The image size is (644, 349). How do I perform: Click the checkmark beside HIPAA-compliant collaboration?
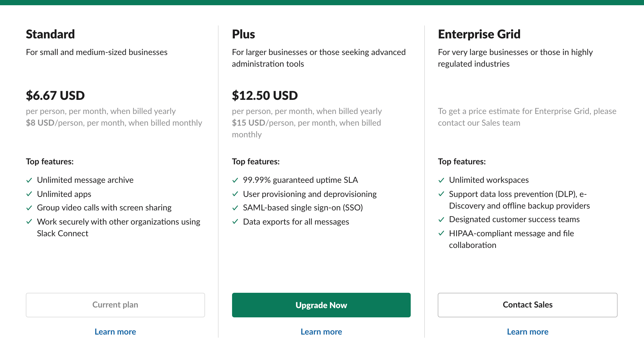pyautogui.click(x=442, y=233)
